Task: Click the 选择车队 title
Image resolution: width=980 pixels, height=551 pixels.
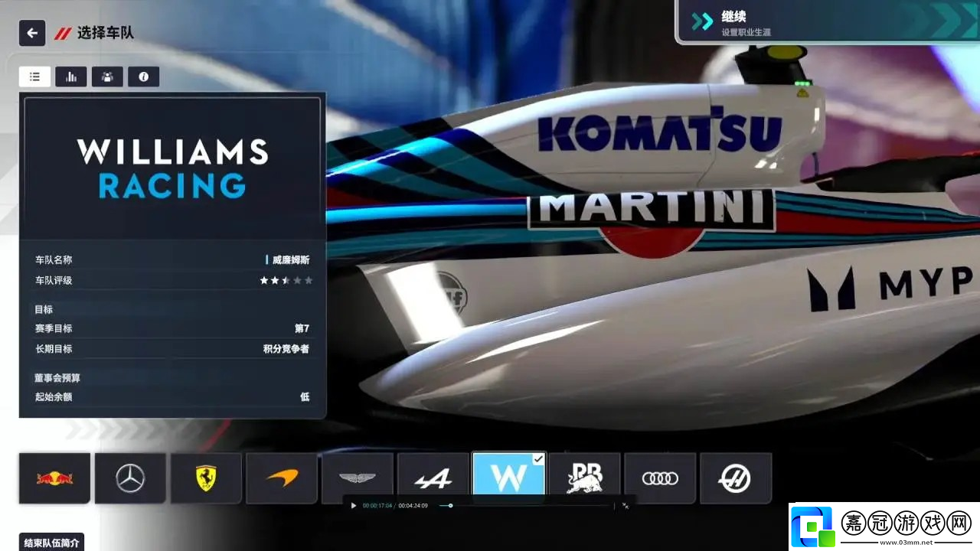Action: tap(106, 33)
